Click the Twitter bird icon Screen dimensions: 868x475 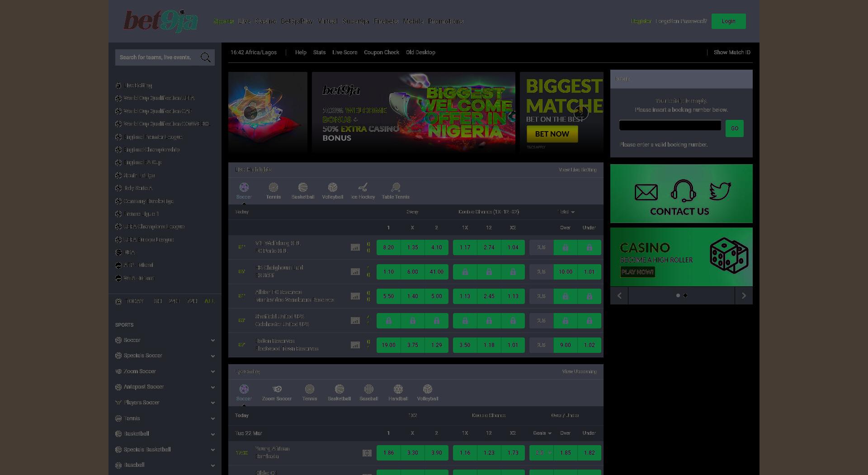pos(720,191)
